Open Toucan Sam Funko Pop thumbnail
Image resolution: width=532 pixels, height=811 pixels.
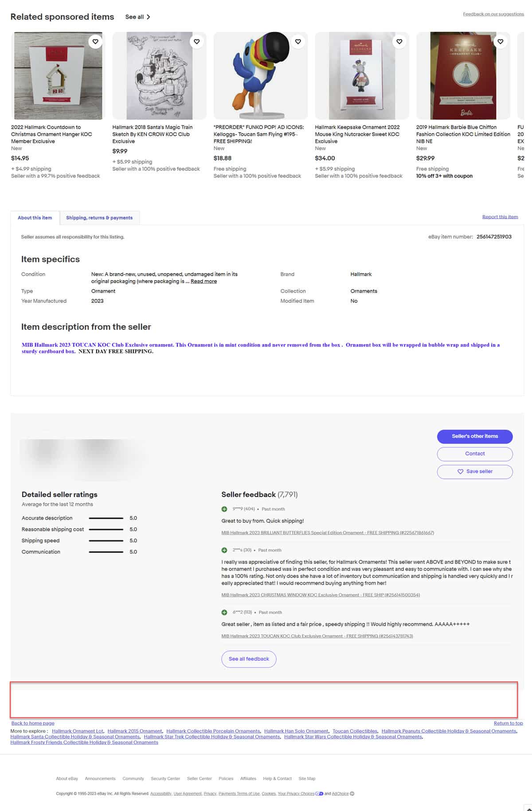(x=261, y=76)
